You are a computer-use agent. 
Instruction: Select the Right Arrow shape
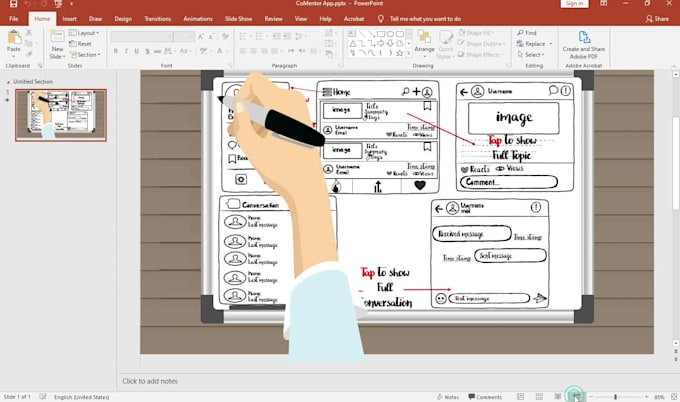381,43
